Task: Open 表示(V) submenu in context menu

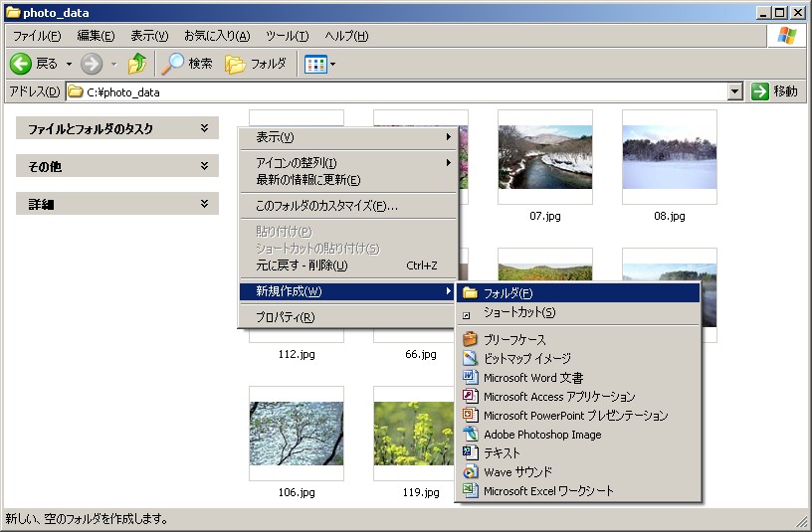Action: pos(347,137)
